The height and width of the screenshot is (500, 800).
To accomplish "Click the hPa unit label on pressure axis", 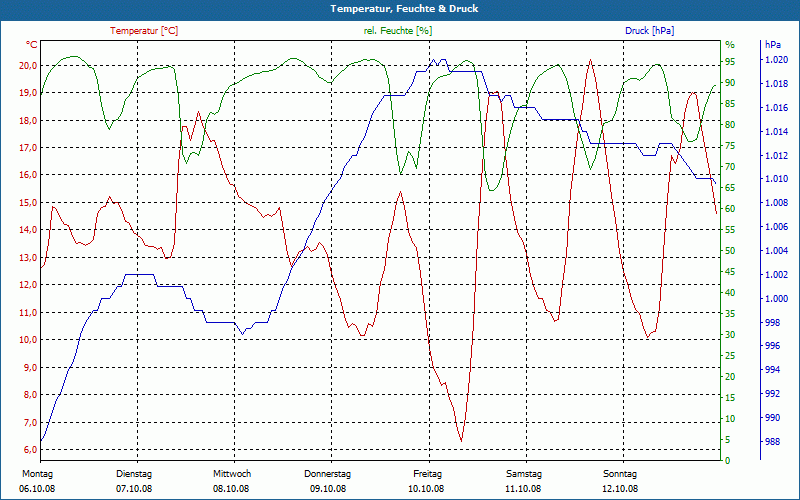I will (x=773, y=45).
